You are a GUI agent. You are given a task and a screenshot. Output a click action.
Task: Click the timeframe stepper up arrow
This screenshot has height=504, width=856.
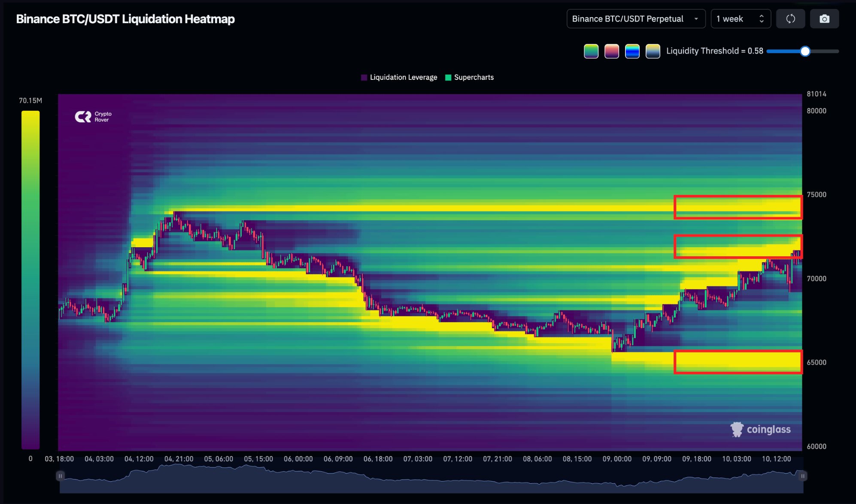tap(762, 16)
